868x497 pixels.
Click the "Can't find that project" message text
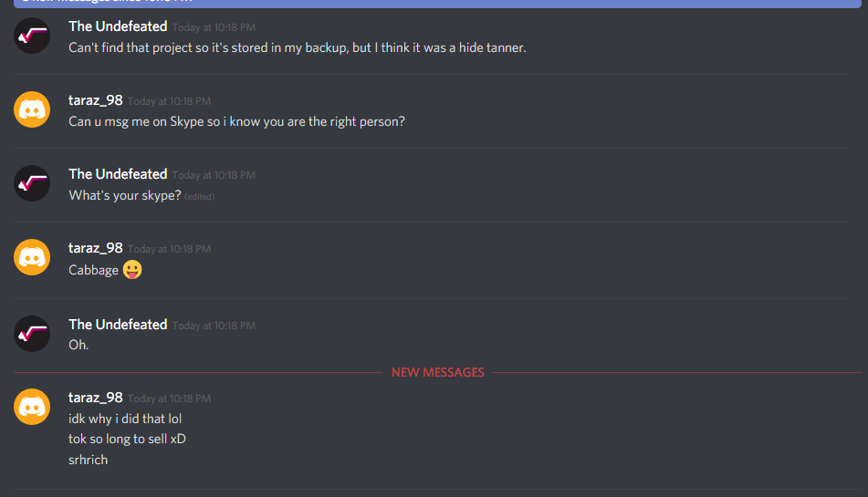point(298,47)
